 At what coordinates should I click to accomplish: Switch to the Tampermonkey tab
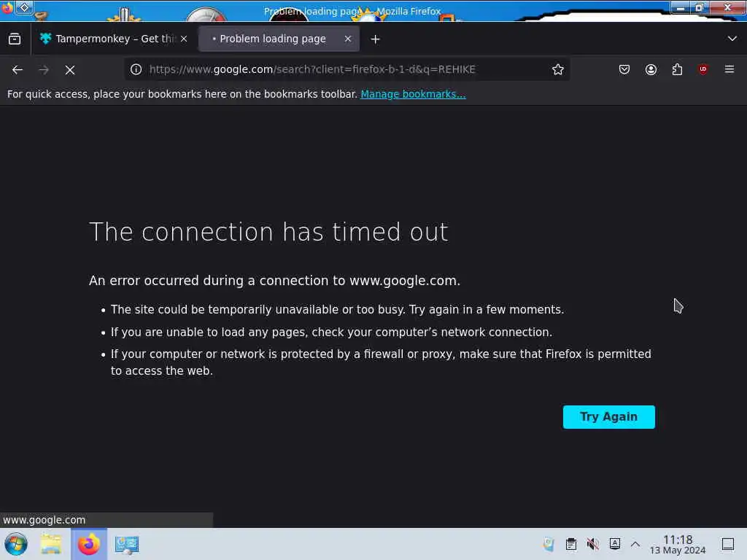pos(113,39)
